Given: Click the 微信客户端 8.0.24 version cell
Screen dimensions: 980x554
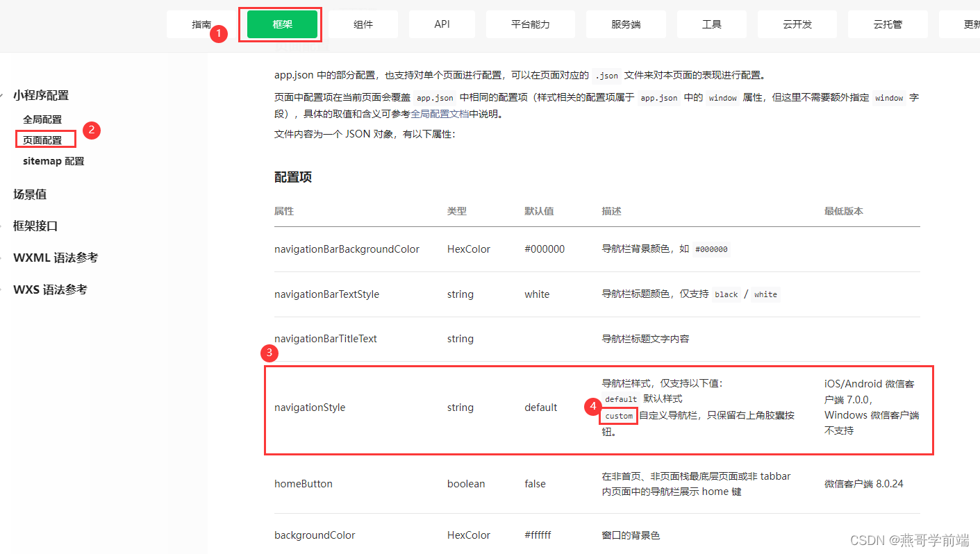Looking at the screenshot, I should coord(864,484).
